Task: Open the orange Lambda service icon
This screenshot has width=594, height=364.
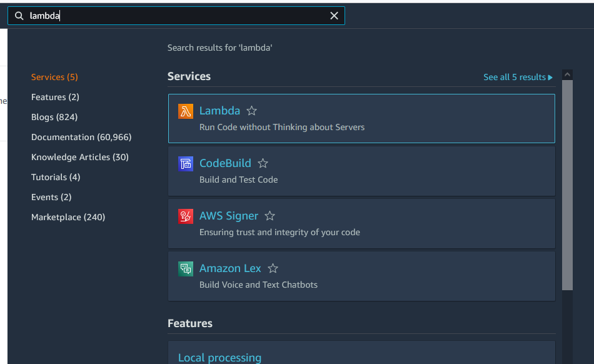Action: tap(186, 111)
